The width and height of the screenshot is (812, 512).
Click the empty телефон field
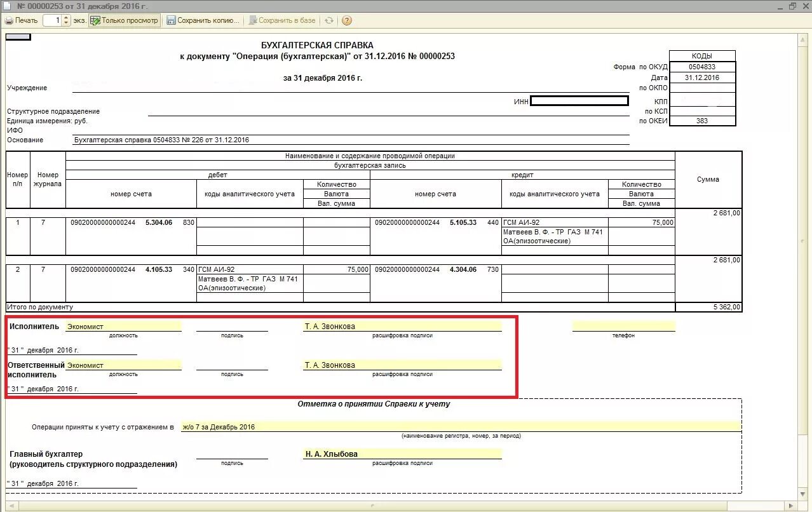(623, 327)
